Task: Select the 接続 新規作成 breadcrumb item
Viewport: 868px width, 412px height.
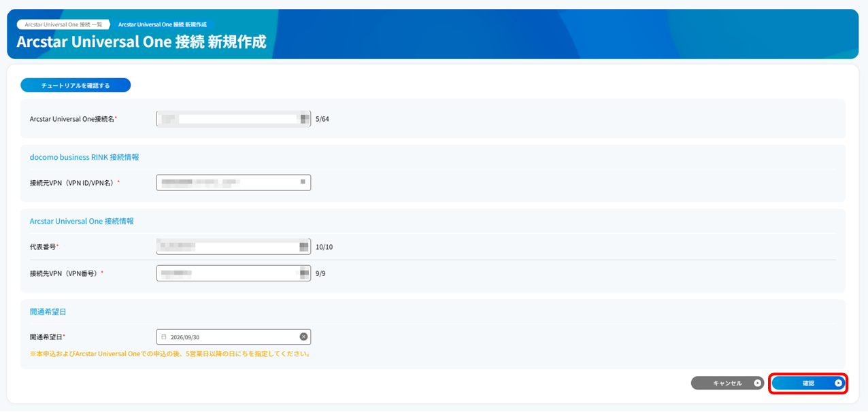Action: click(163, 24)
